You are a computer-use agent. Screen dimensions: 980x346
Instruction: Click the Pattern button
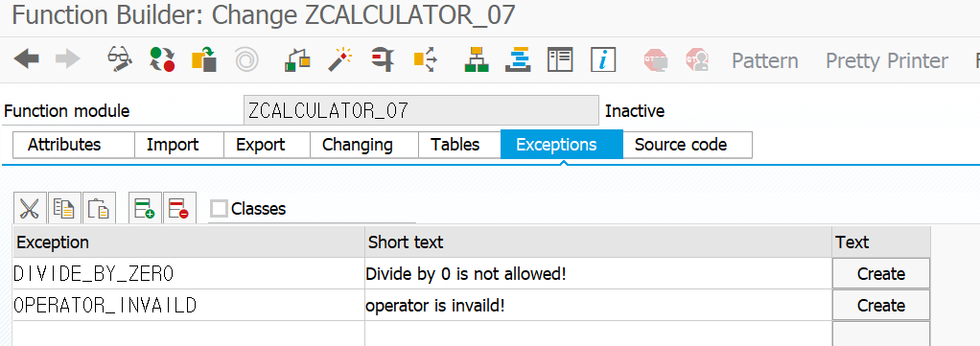[765, 60]
